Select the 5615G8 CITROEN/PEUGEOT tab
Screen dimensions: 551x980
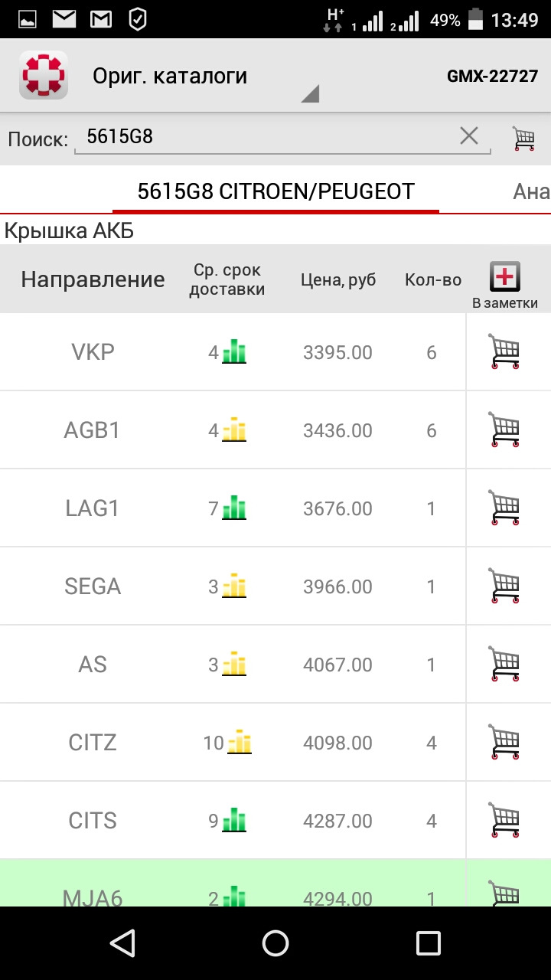coord(275,191)
